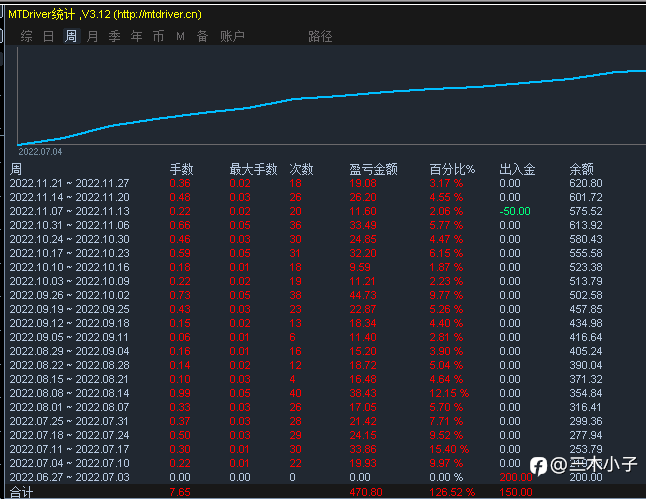Select row 2022.09.19 ~ 2022.09.25

306,309
